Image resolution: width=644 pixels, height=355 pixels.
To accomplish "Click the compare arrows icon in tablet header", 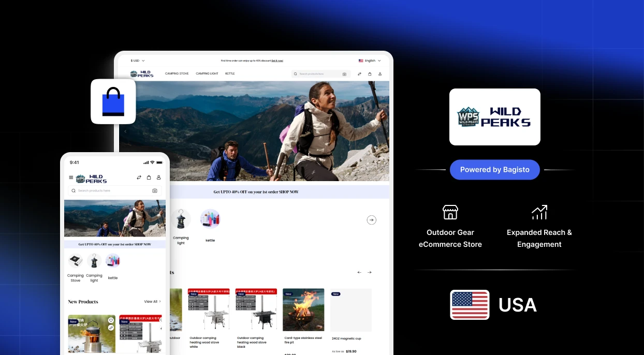I will 360,74.
